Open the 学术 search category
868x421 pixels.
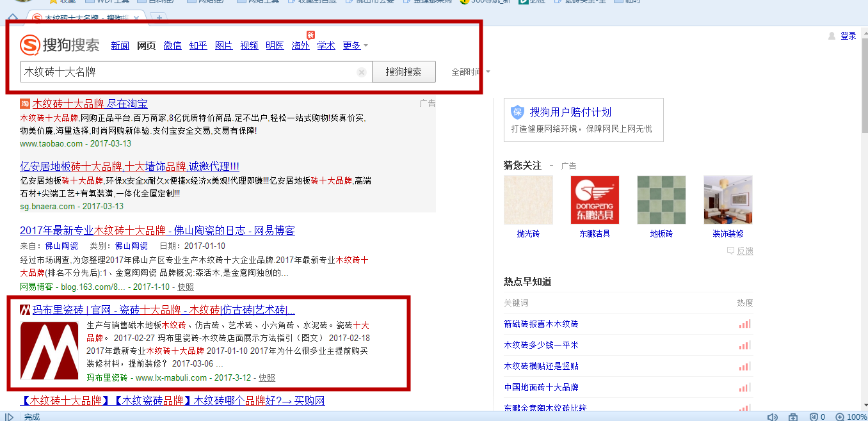[326, 45]
